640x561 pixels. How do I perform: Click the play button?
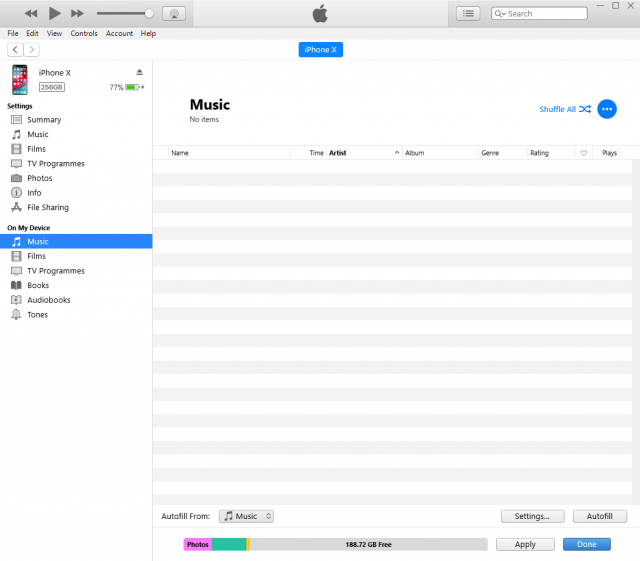(54, 13)
